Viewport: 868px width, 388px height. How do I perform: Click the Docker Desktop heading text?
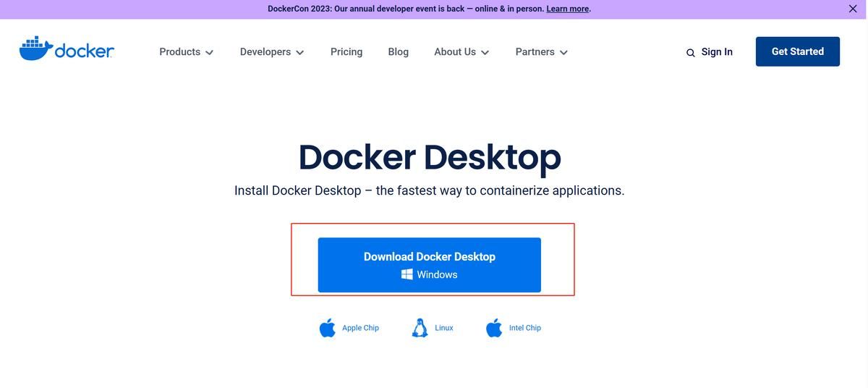(x=430, y=157)
